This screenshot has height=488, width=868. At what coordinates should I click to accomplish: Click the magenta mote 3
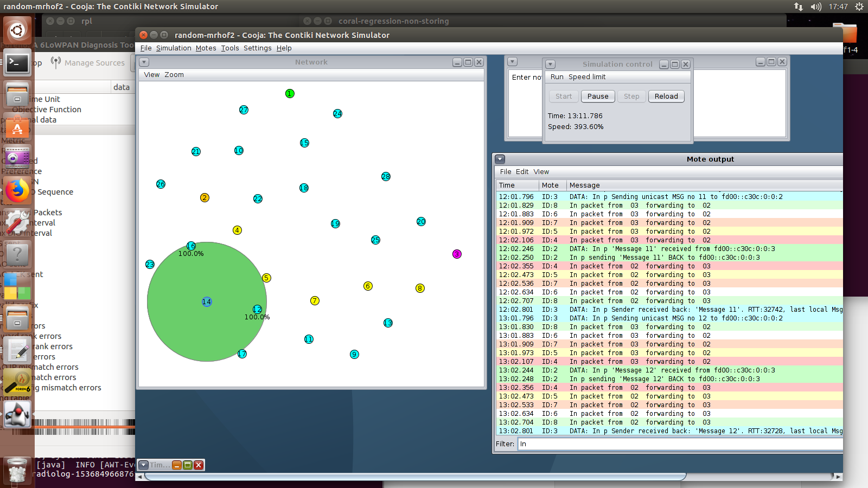tap(457, 254)
